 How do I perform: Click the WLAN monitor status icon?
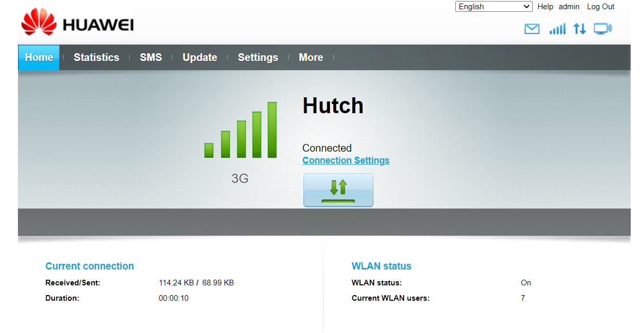[x=603, y=29]
